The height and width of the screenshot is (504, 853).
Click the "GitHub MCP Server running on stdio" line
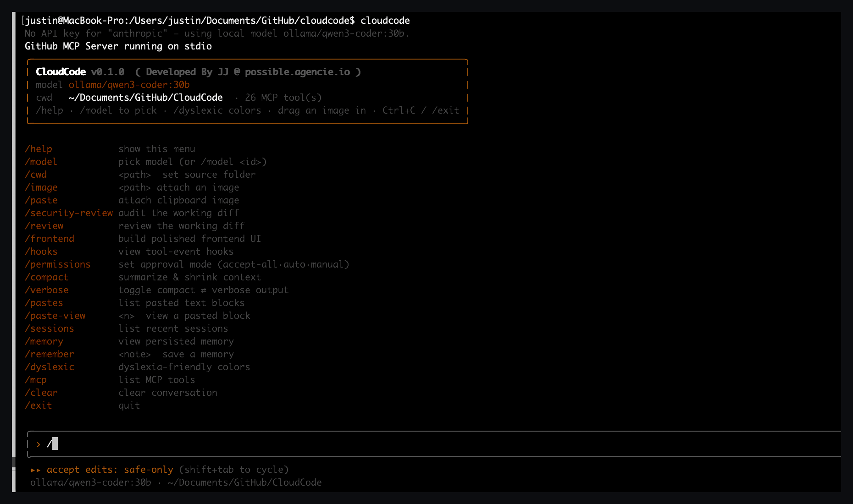click(118, 46)
